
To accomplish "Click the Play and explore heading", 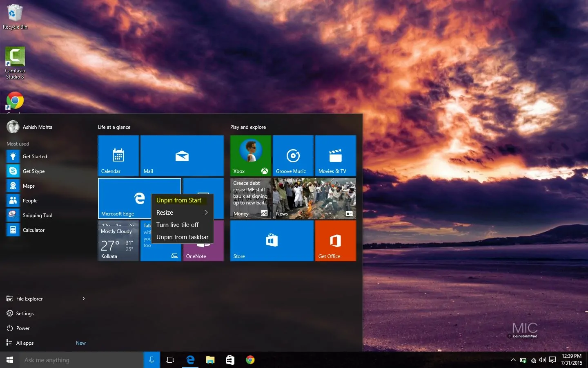I will click(248, 127).
